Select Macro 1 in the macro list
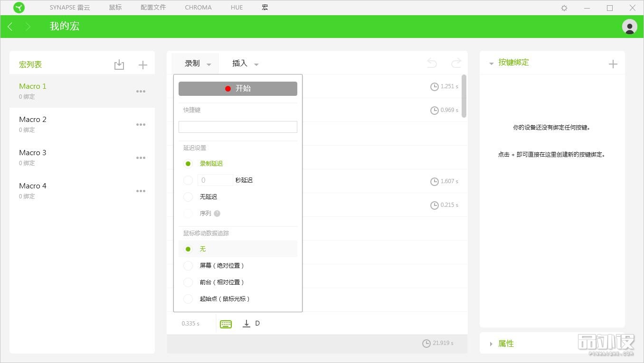644x363 pixels. 82,91
